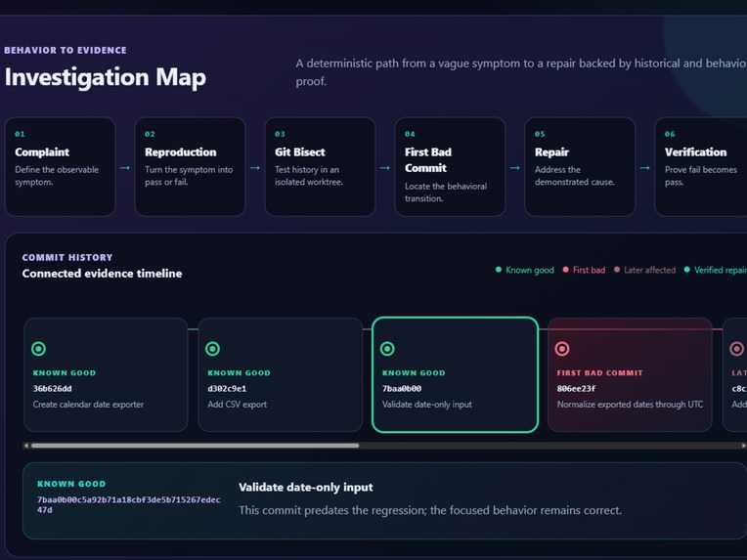Click the Investigation Map heading
Viewport: 747px width, 560px height.
coord(106,77)
